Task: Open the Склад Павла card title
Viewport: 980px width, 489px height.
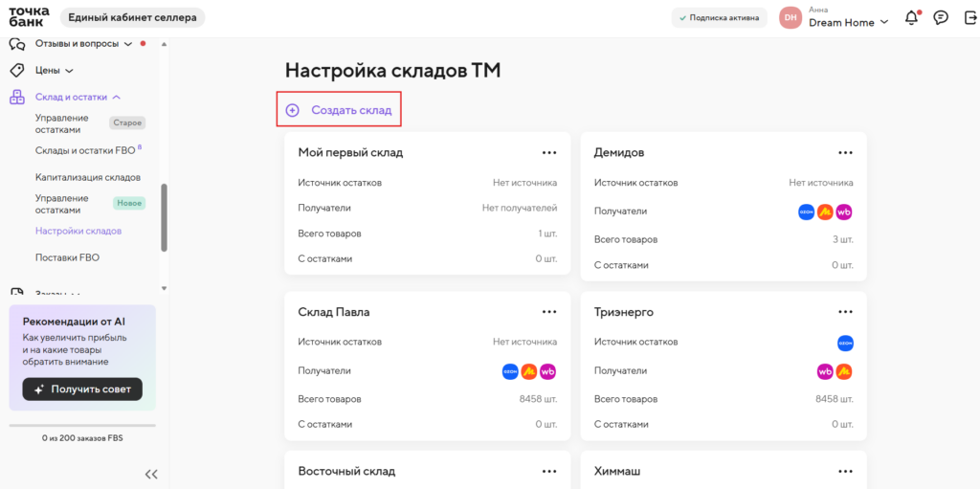Action: pyautogui.click(x=334, y=312)
